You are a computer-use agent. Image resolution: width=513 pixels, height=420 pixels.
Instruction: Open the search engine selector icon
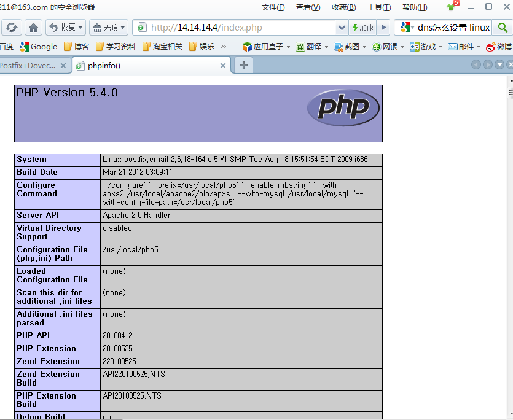pyautogui.click(x=407, y=28)
